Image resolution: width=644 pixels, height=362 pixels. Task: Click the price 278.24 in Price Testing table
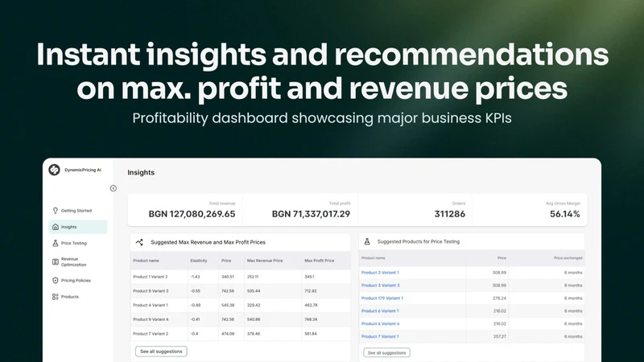click(499, 298)
